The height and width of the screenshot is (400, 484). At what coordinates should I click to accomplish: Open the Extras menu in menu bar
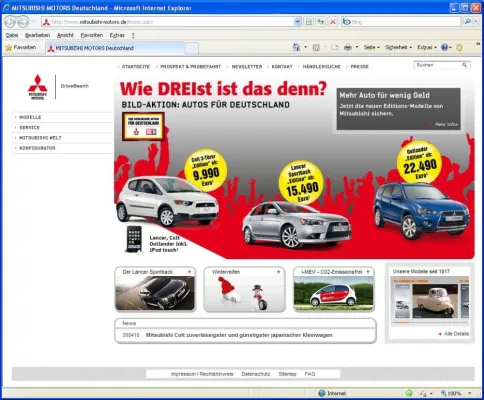click(117, 35)
